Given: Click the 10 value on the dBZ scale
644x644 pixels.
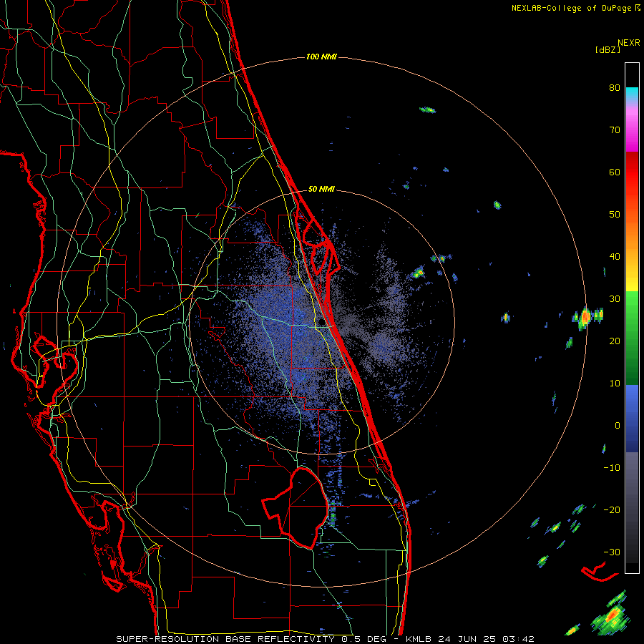Looking at the screenshot, I should click(x=615, y=384).
